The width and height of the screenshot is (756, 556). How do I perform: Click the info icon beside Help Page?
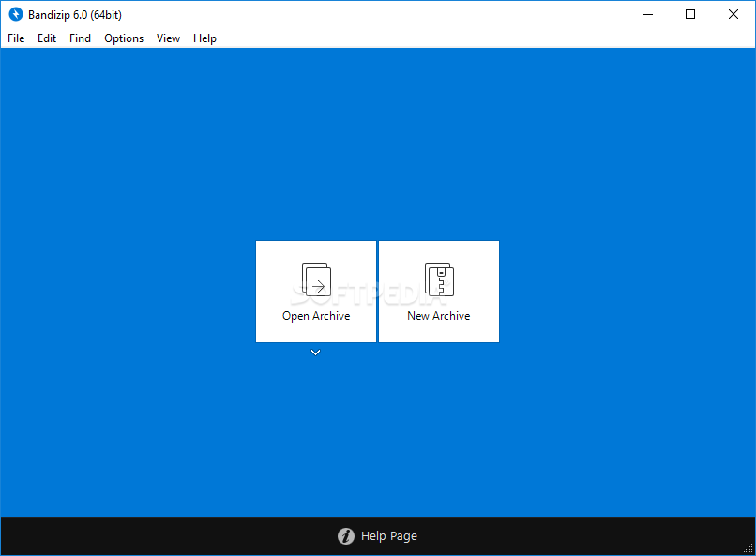point(346,535)
